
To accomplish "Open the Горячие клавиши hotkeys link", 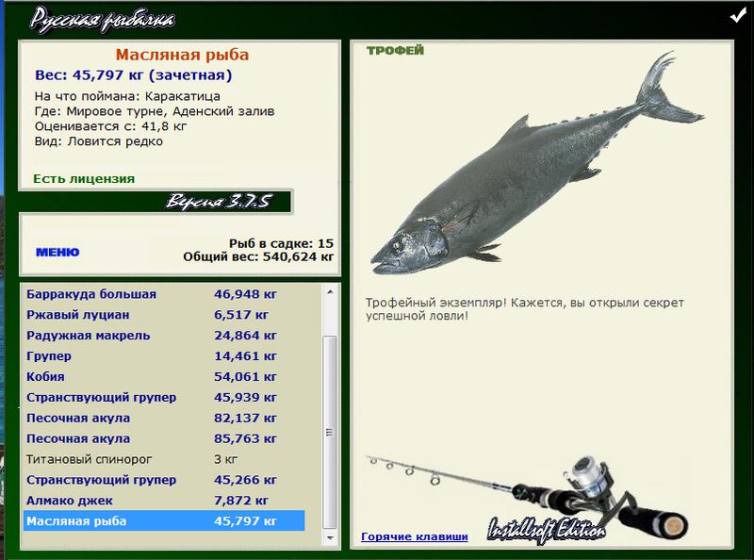I will point(414,537).
